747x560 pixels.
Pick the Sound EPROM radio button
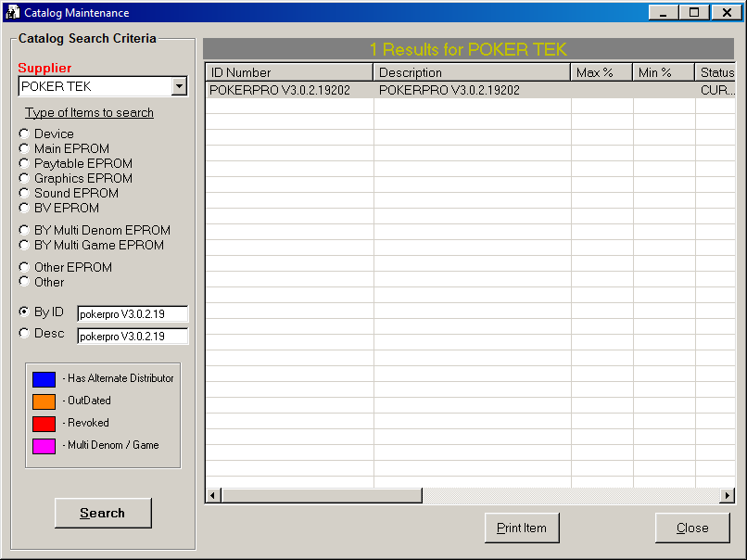click(x=24, y=193)
